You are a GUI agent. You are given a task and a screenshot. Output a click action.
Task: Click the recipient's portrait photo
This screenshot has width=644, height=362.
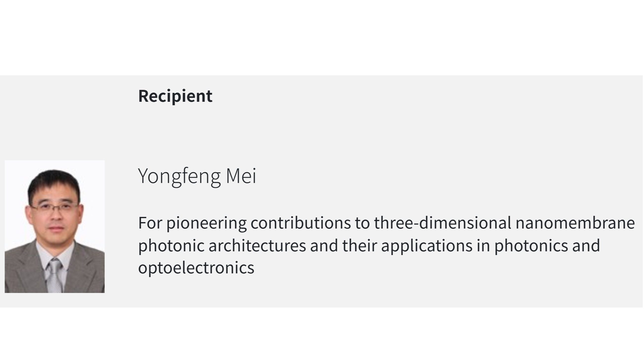pyautogui.click(x=55, y=226)
